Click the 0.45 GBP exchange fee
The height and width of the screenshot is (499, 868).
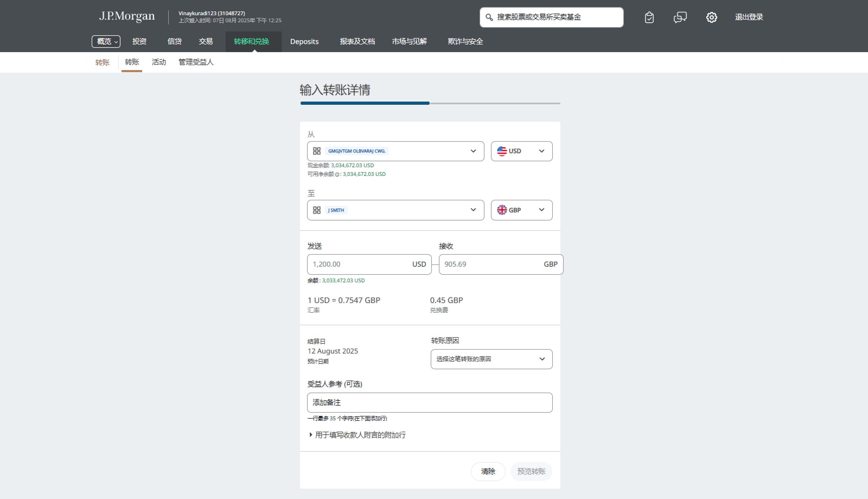(446, 300)
